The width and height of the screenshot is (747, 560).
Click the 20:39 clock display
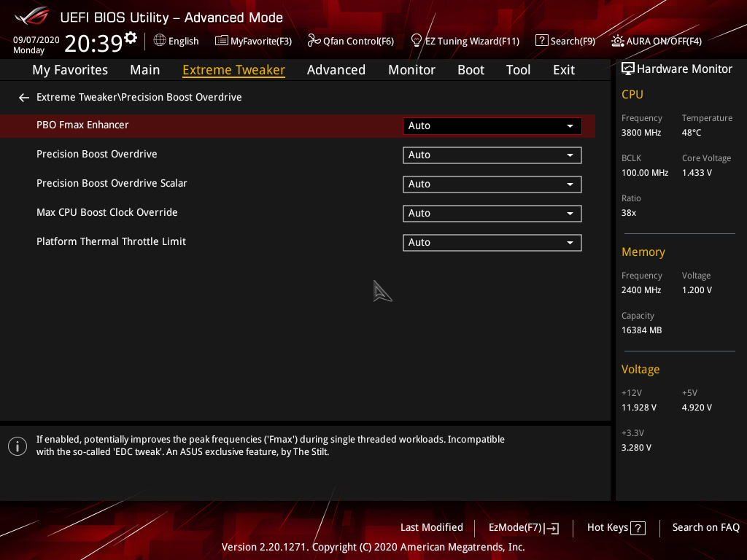[x=93, y=43]
